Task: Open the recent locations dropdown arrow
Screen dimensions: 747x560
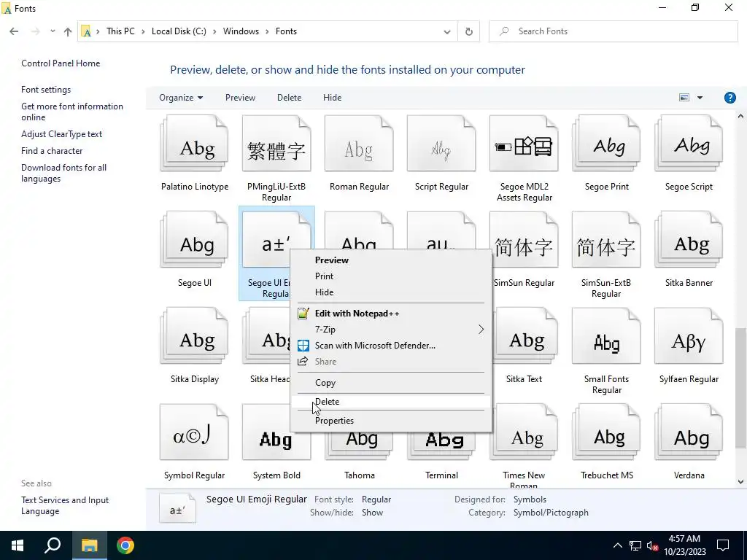Action: point(53,31)
